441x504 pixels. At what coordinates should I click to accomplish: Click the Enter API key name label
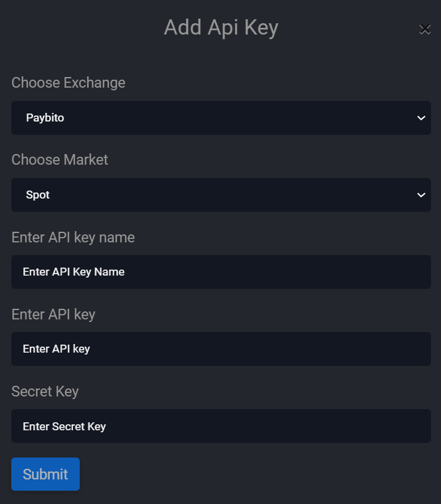click(73, 237)
